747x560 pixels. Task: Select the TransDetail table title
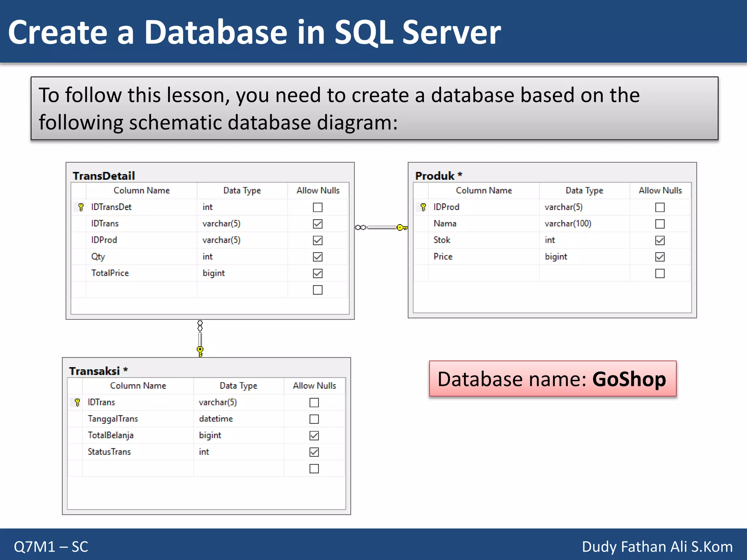click(104, 176)
